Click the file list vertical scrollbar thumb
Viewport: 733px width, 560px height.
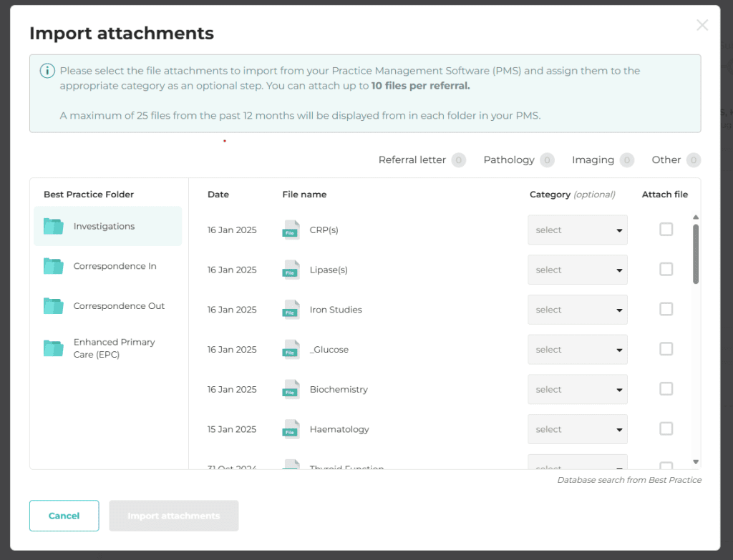click(x=696, y=254)
